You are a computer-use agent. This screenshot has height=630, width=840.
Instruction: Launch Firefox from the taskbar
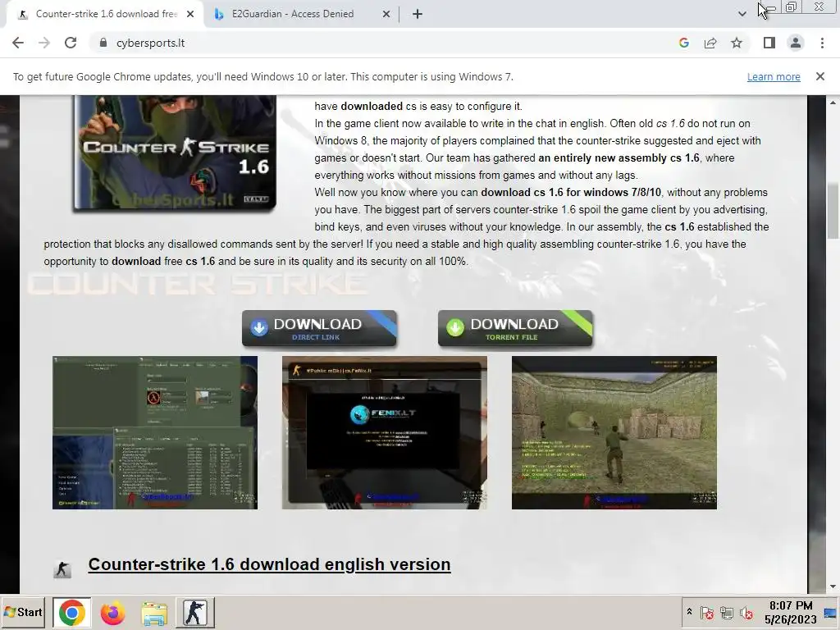[x=112, y=612]
